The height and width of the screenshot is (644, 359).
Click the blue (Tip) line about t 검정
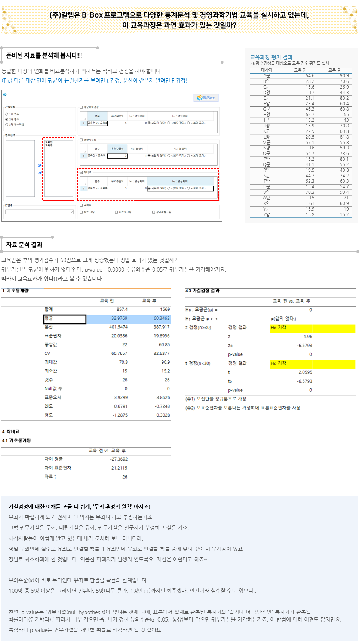coord(95,80)
